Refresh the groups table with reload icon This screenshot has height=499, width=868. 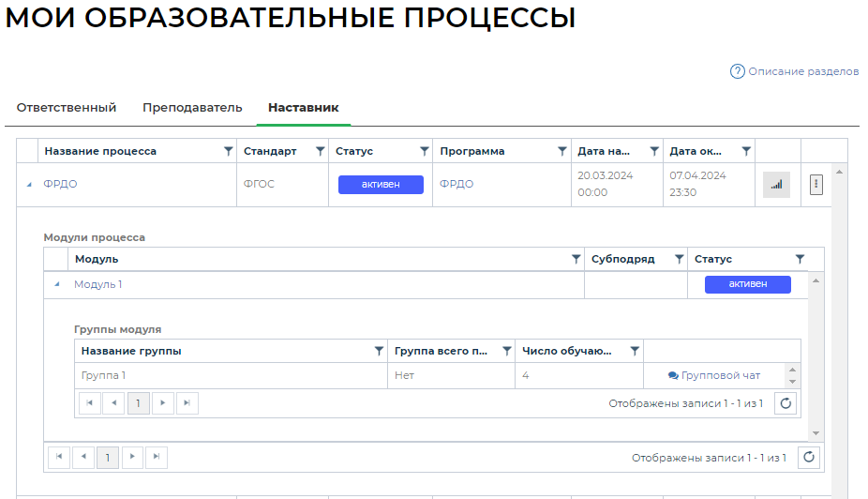786,403
